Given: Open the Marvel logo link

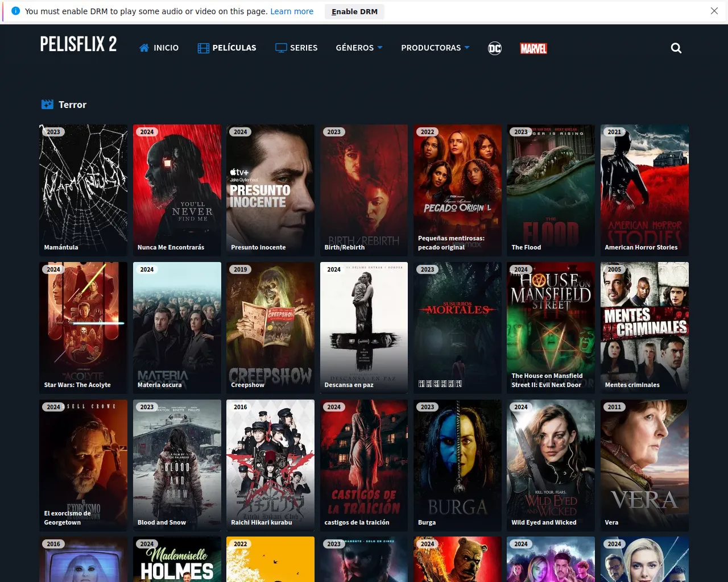Looking at the screenshot, I should [533, 48].
